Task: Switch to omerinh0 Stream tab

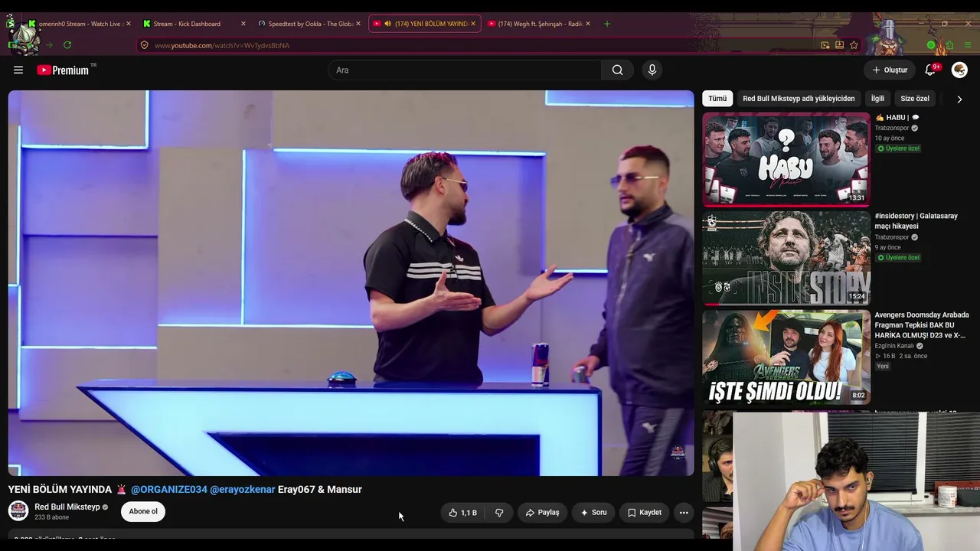Action: (79, 24)
